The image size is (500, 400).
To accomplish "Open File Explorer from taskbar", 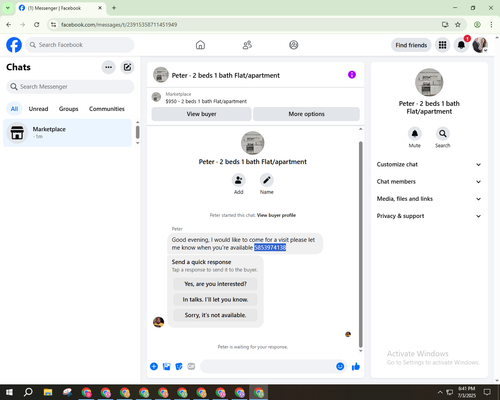I will click(48, 392).
